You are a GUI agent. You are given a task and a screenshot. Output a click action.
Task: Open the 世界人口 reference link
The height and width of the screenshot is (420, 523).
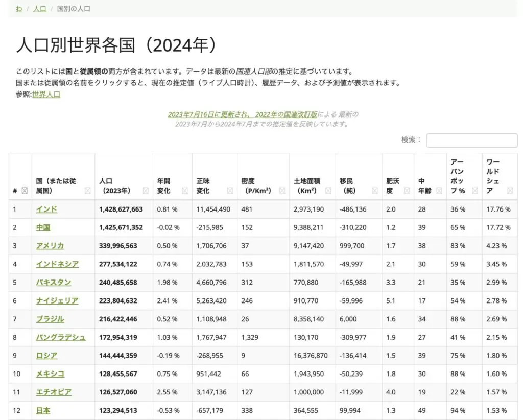46,95
